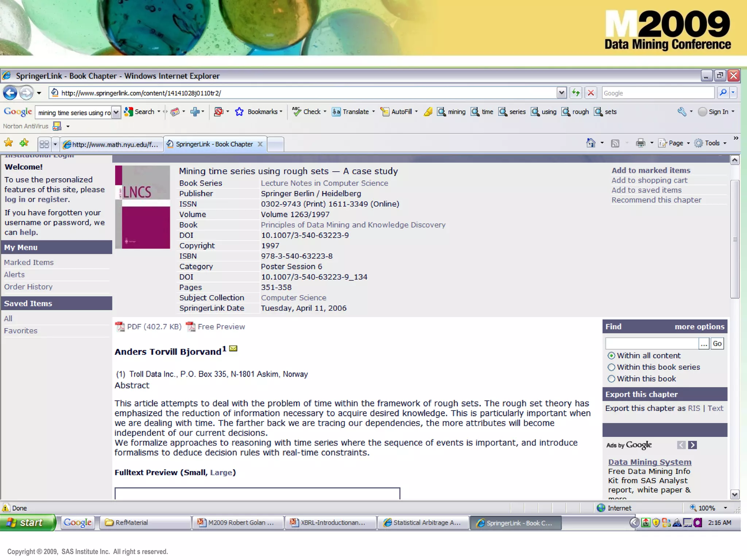Open Marked Items in My Menu
This screenshot has height=560, width=747.
click(x=29, y=262)
